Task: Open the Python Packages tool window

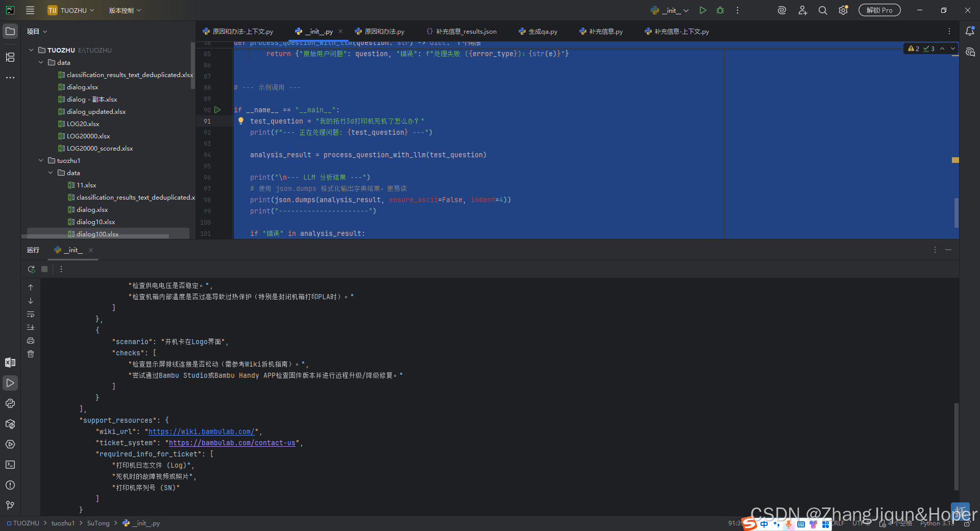Action: click(10, 424)
